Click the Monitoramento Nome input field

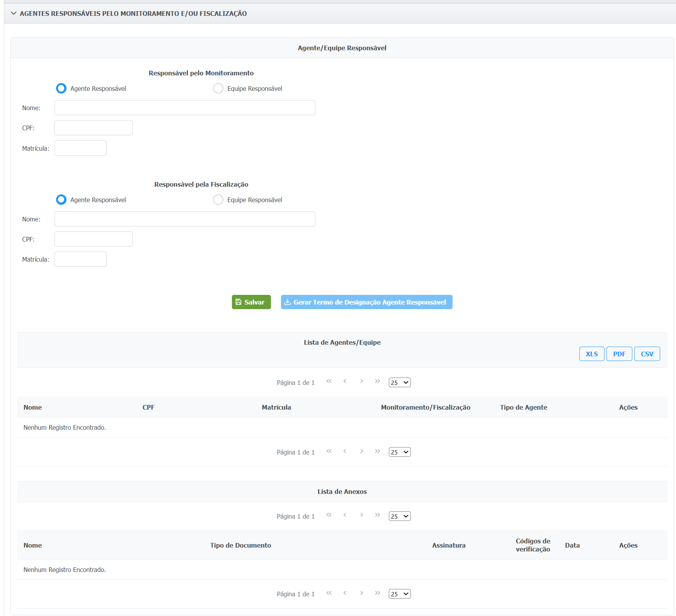pyautogui.click(x=185, y=108)
